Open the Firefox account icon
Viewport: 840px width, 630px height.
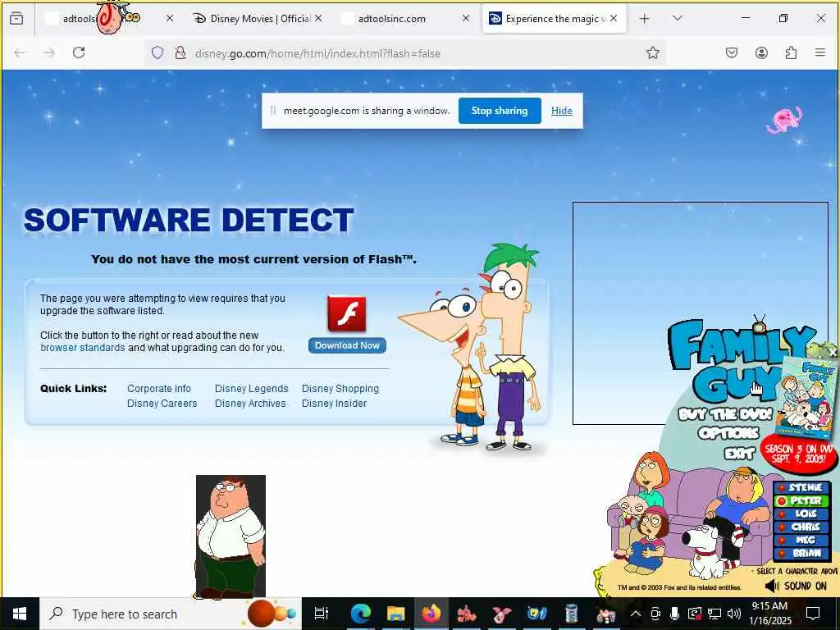tap(761, 52)
